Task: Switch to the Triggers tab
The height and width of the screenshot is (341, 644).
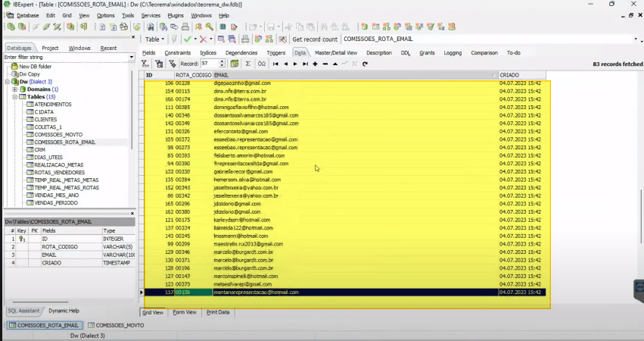Action: coord(276,52)
